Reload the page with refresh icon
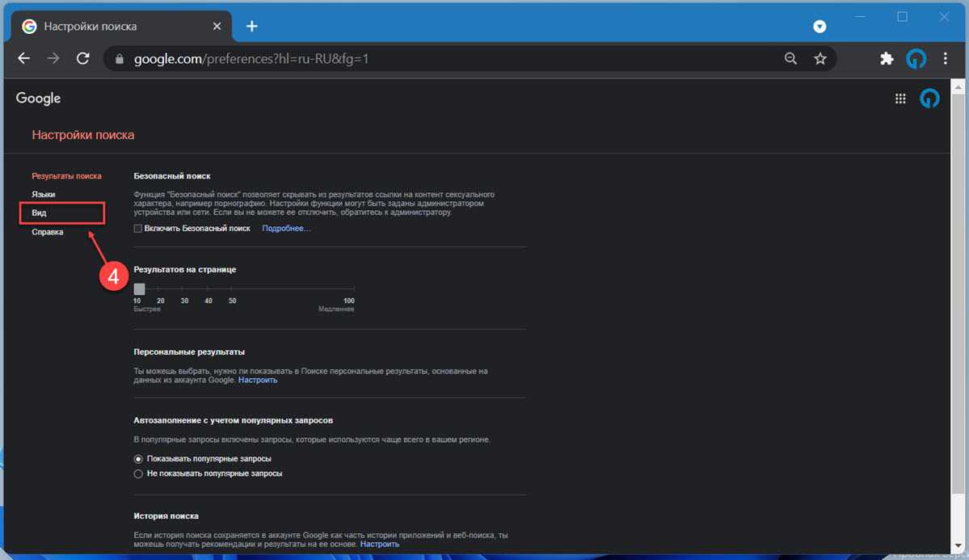969x560 pixels. tap(82, 59)
